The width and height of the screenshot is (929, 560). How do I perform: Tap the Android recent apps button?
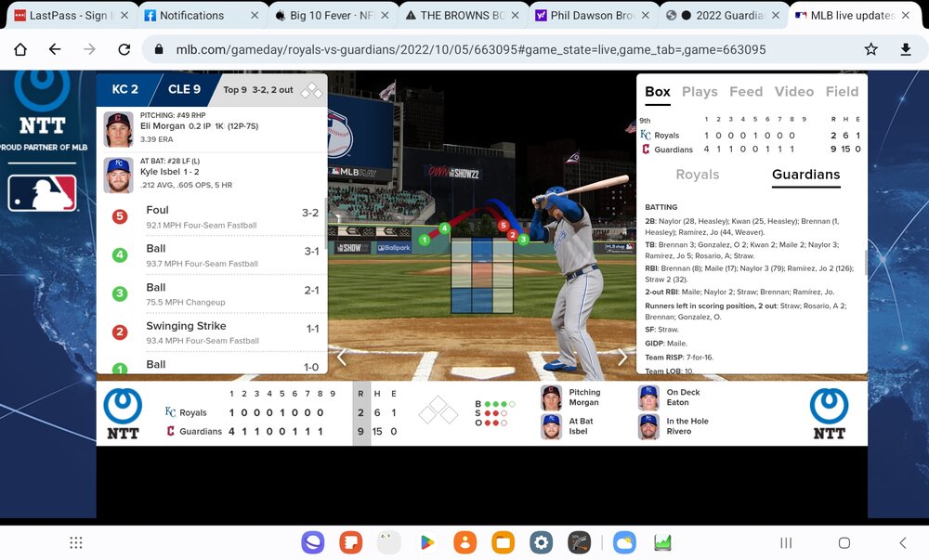point(786,543)
